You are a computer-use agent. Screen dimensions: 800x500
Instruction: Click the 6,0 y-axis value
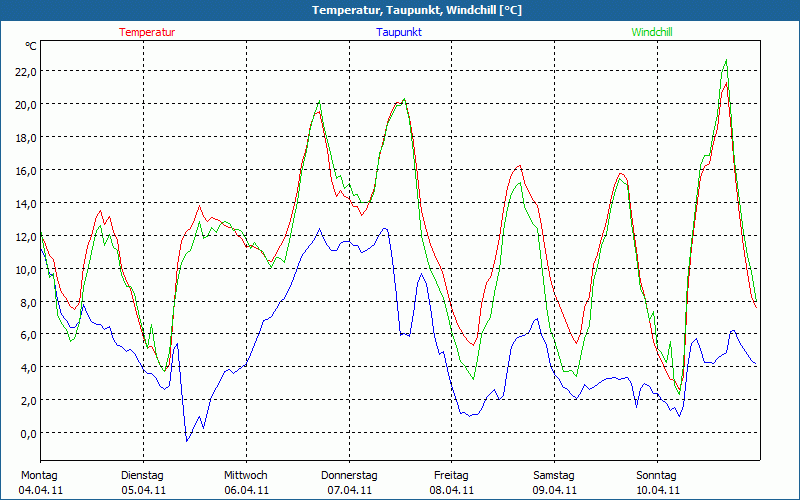(29, 335)
